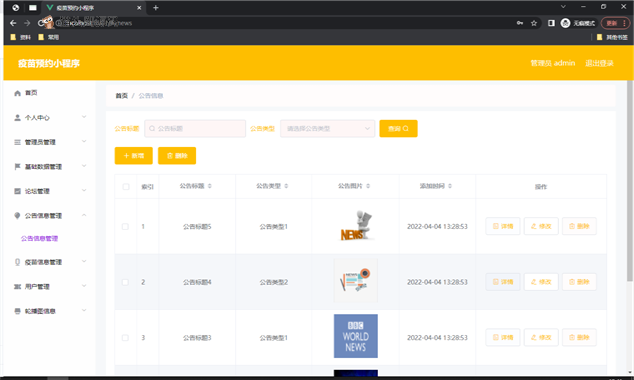Expand the 管理员管理 sidebar menu
Image resolution: width=634 pixels, height=380 pixels.
point(49,142)
